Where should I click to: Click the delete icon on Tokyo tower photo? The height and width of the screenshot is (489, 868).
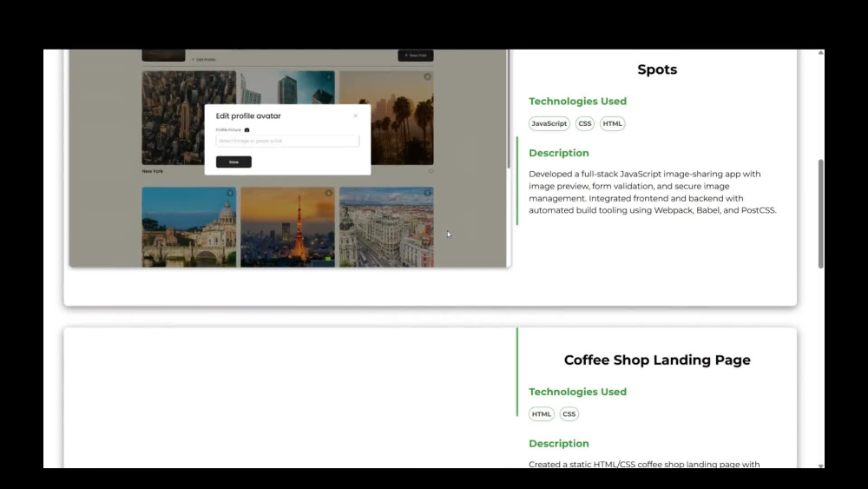[328, 194]
